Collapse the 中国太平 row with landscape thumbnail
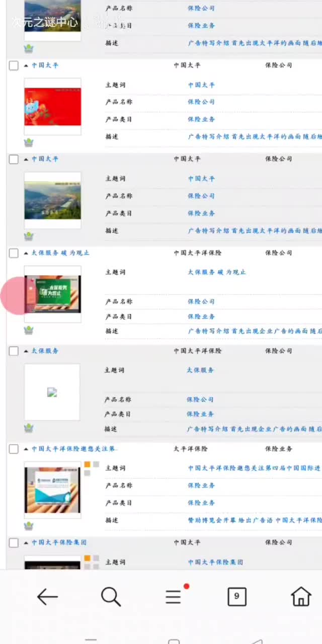This screenshot has width=322, height=644. [26, 159]
